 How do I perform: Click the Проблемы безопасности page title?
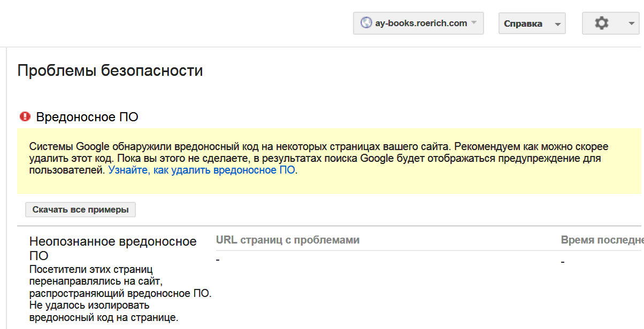[x=110, y=70]
